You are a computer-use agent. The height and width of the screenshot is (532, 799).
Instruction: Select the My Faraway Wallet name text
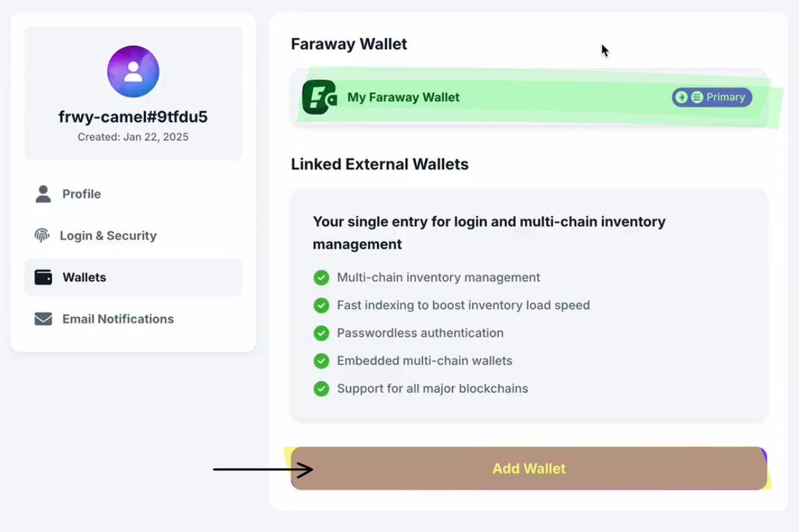click(403, 97)
